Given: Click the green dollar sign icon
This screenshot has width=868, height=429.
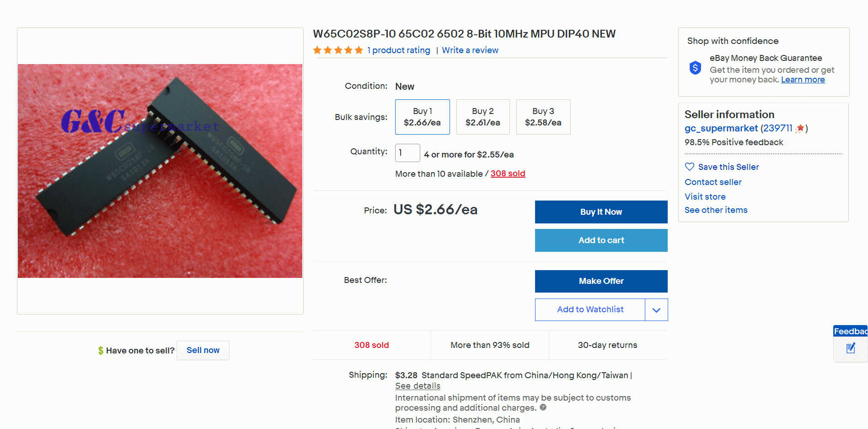Looking at the screenshot, I should click(101, 351).
